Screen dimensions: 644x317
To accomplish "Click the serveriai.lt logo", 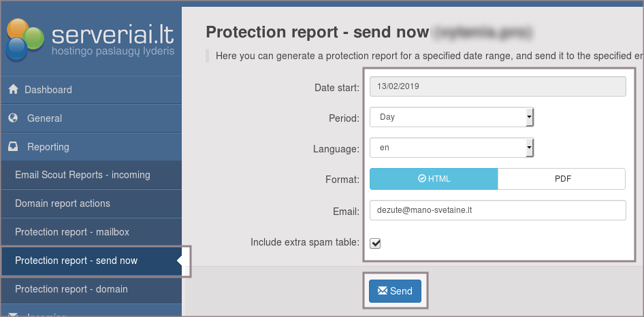I will pos(91,37).
